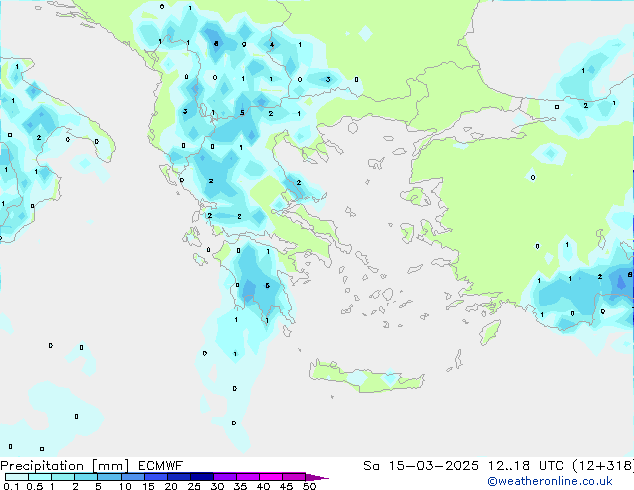Image resolution: width=634 pixels, height=490 pixels.
Task: Click the legend's over-50 mm arrow tip
Action: (317, 477)
